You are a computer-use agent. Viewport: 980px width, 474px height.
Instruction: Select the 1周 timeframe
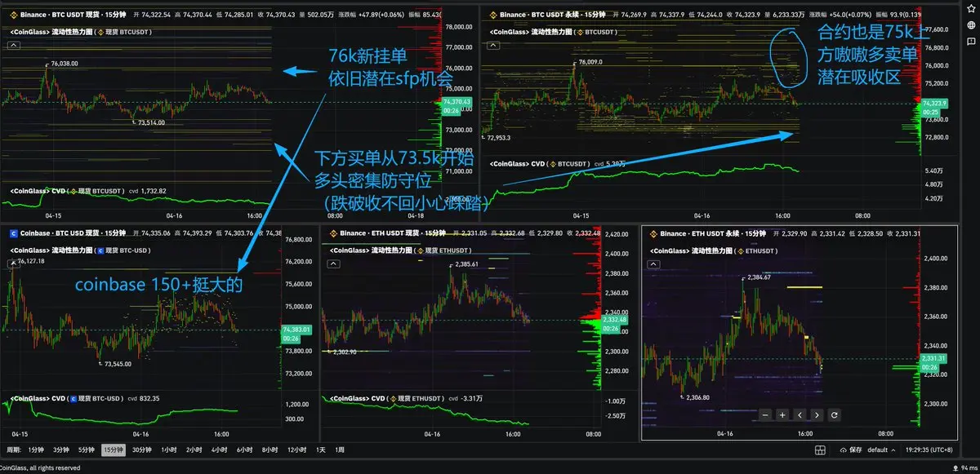coord(339,450)
